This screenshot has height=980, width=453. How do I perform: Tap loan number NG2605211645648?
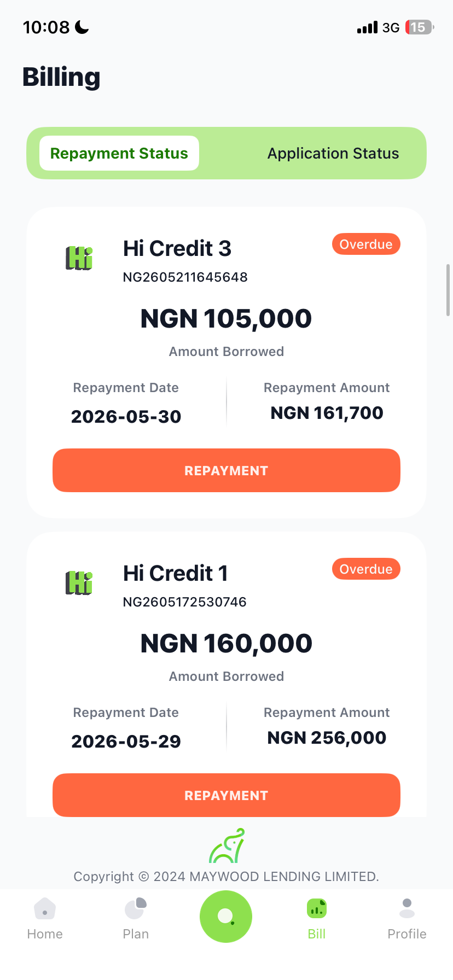185,277
